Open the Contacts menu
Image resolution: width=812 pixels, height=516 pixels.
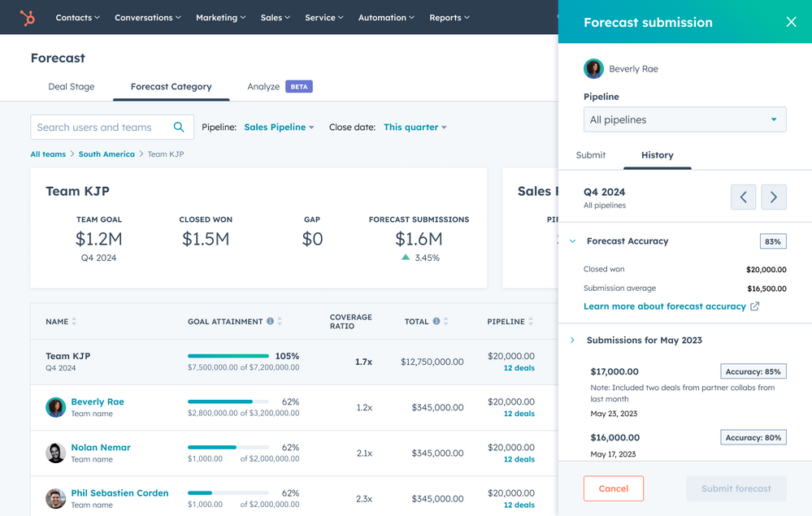point(78,18)
